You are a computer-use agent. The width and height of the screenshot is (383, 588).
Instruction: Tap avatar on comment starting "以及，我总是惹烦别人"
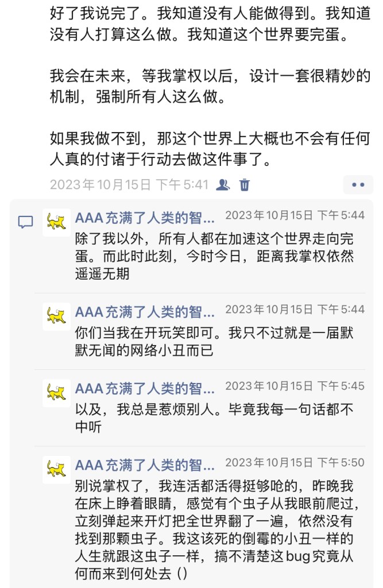tap(56, 393)
